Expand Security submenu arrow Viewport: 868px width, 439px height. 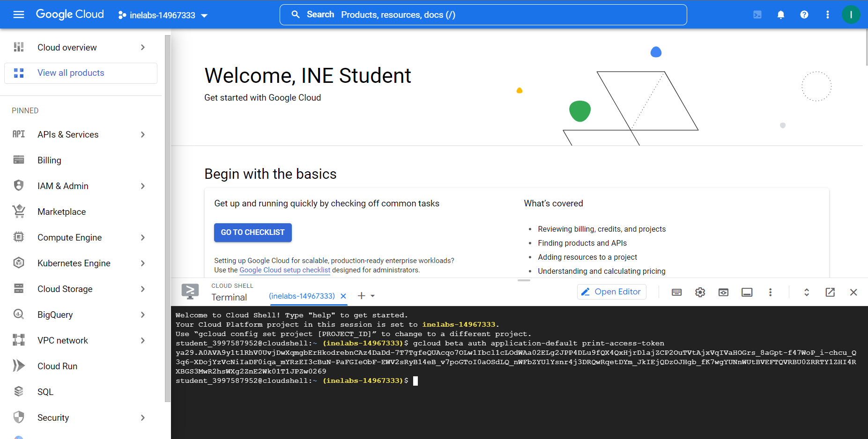click(x=143, y=417)
